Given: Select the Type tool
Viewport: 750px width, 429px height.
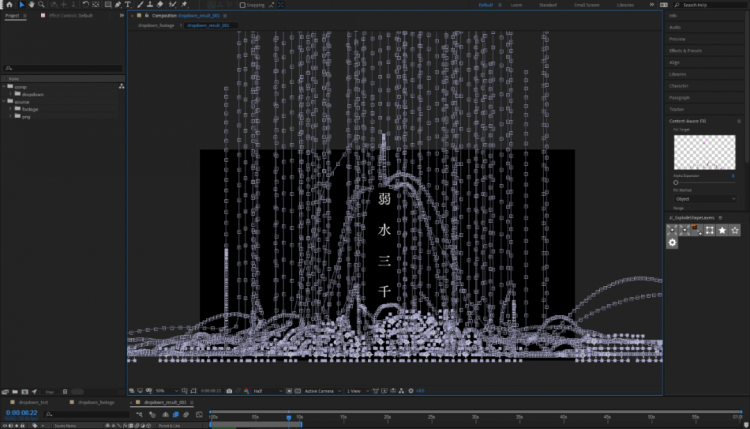Looking at the screenshot, I should click(x=128, y=4).
